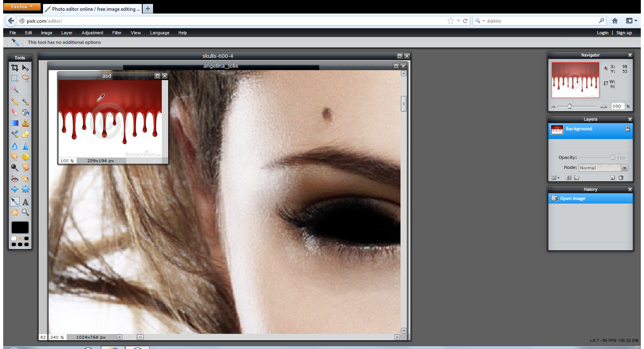Select the Crop tool

[15, 68]
